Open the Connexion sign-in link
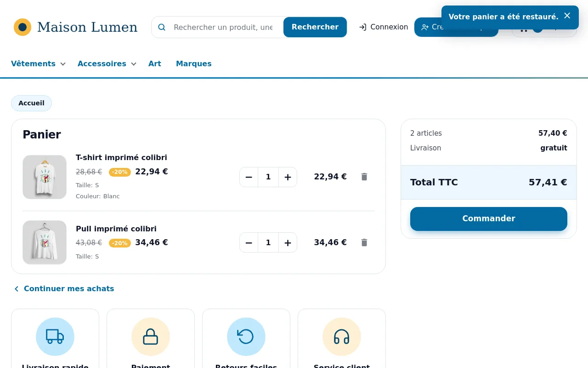 pyautogui.click(x=384, y=27)
